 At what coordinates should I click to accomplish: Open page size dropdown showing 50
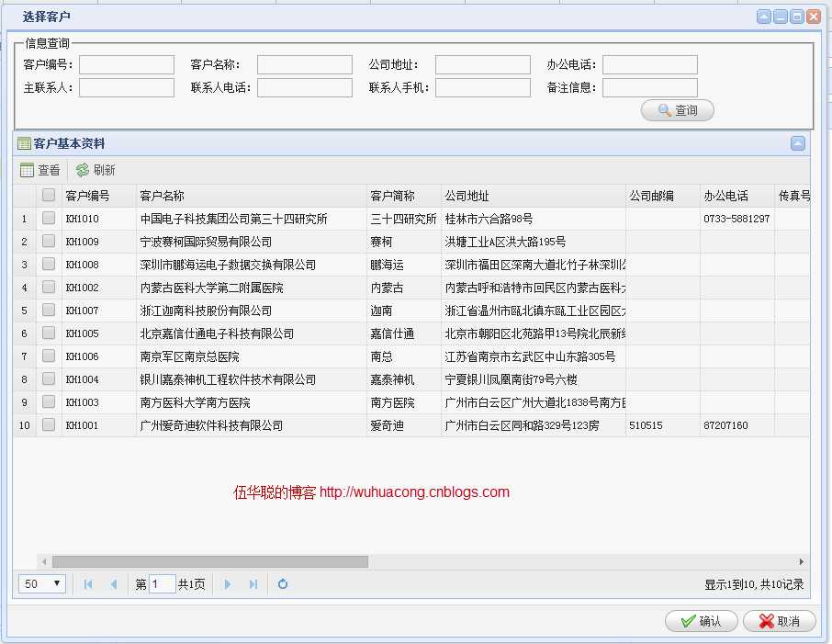pyautogui.click(x=42, y=584)
